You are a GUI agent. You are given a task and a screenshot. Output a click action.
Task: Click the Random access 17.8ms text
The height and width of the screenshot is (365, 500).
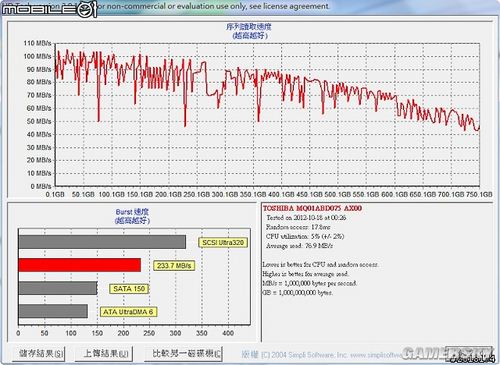(x=298, y=227)
